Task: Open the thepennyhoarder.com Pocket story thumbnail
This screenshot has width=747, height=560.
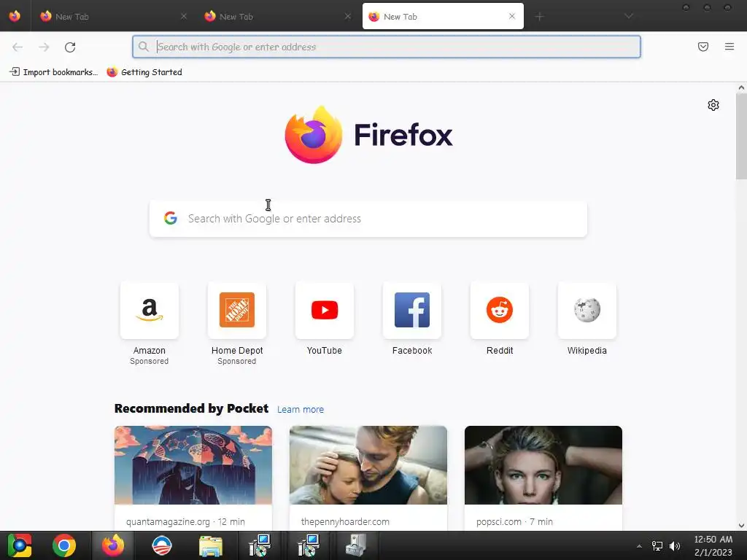Action: 368,465
